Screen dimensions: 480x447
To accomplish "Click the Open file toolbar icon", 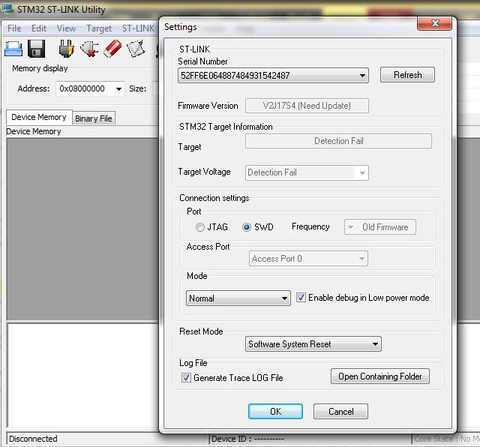I will pos(14,49).
